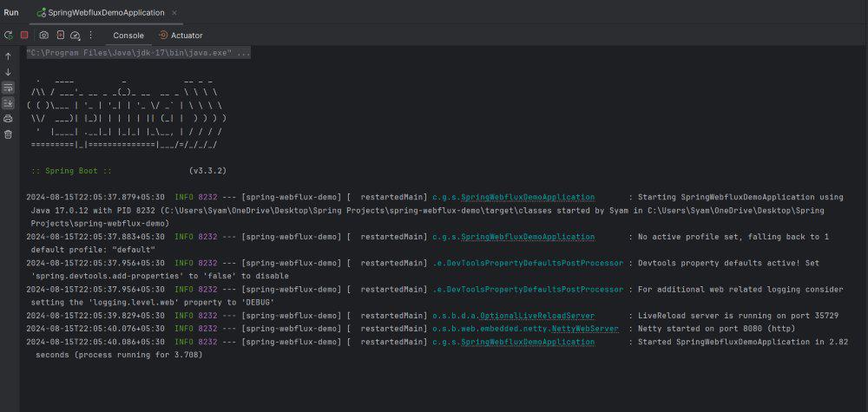Select the SpringWebfluxDemoApplication run tab
This screenshot has width=868, height=412.
pyautogui.click(x=101, y=12)
